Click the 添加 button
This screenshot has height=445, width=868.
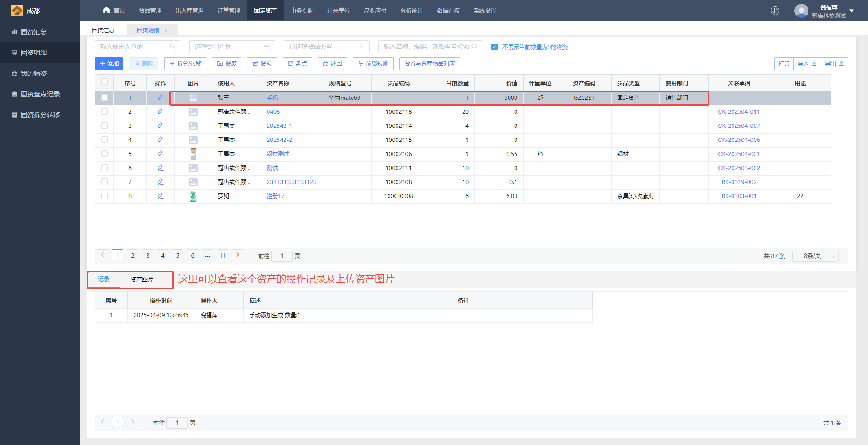(x=109, y=64)
